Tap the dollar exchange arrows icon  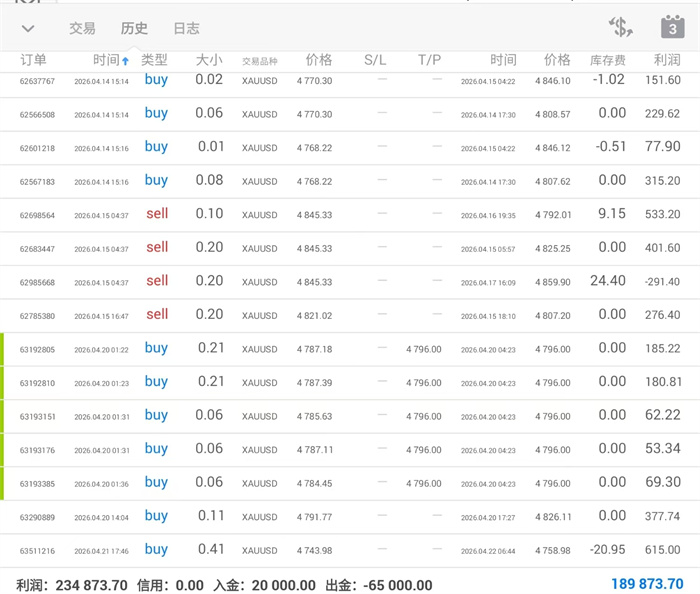pyautogui.click(x=621, y=27)
